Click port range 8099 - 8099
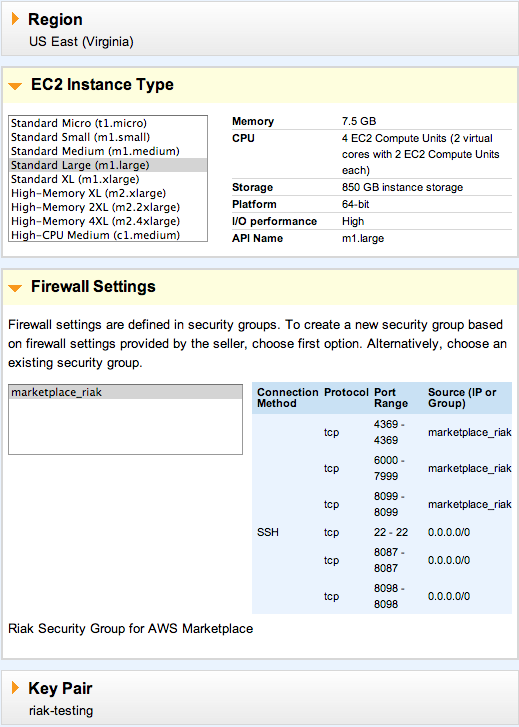This screenshot has height=727, width=519. [389, 504]
